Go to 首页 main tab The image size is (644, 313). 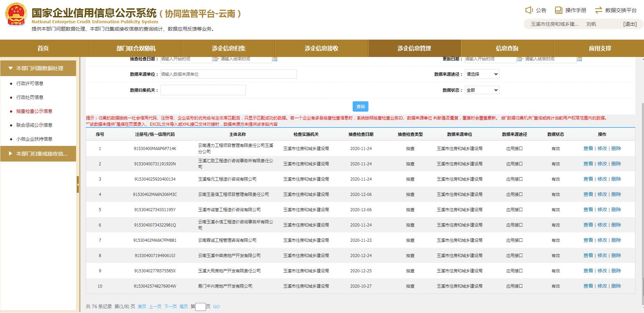(43, 48)
